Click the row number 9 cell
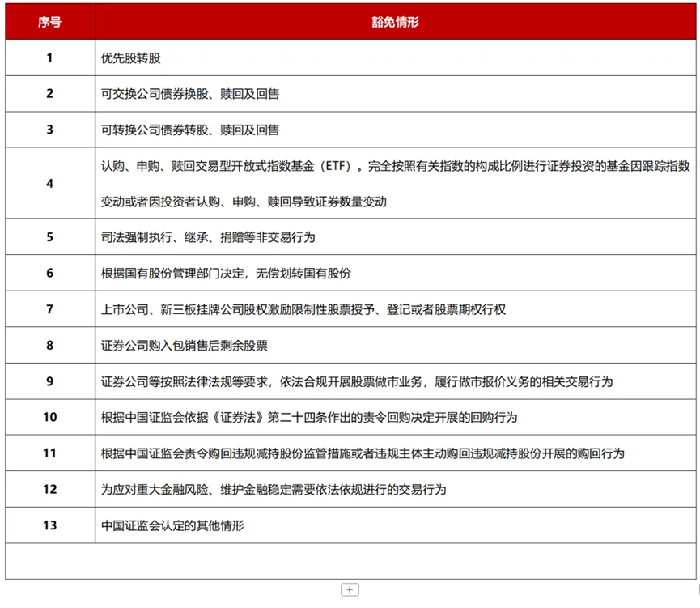The image size is (700, 608). tap(49, 381)
